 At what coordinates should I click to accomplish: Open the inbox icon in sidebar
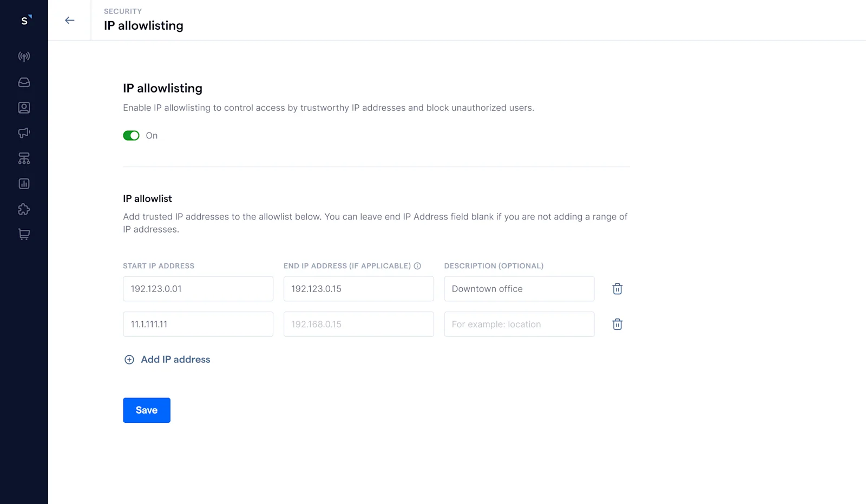(24, 82)
